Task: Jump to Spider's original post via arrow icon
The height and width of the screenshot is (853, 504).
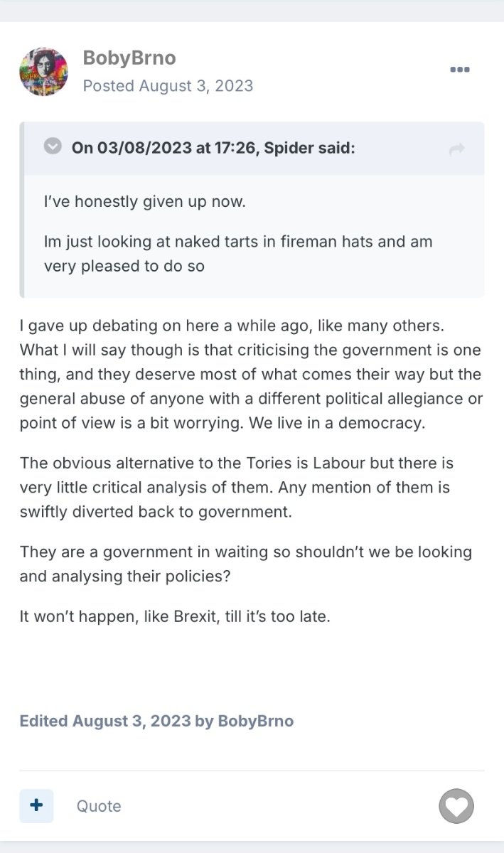Action: [x=457, y=149]
